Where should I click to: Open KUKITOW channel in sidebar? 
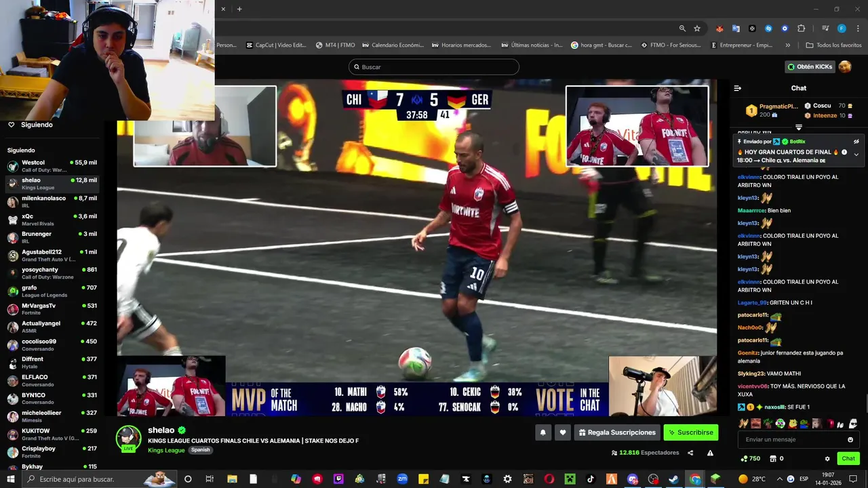[53, 434]
